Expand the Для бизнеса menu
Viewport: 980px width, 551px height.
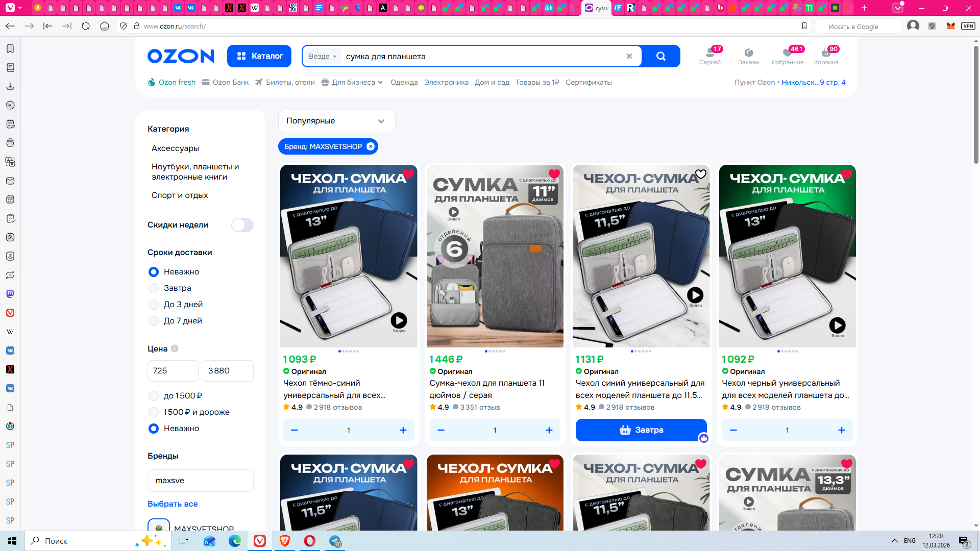(352, 82)
